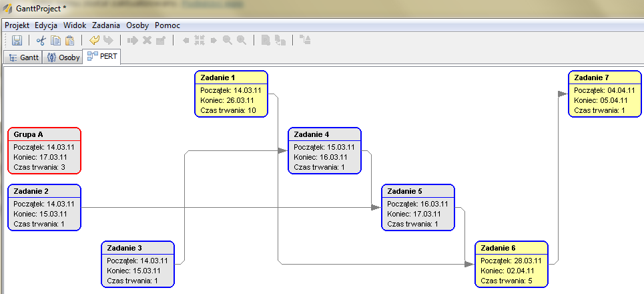The width and height of the screenshot is (644, 294).
Task: Switch to the Gantt tab
Action: tap(23, 57)
